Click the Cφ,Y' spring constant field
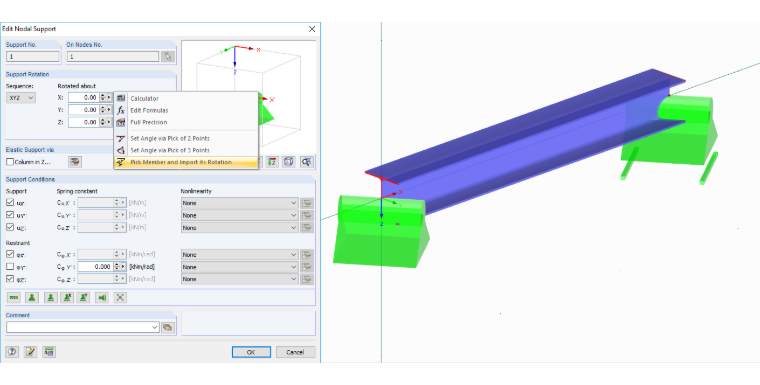This screenshot has width=760, height=385. coord(95,267)
